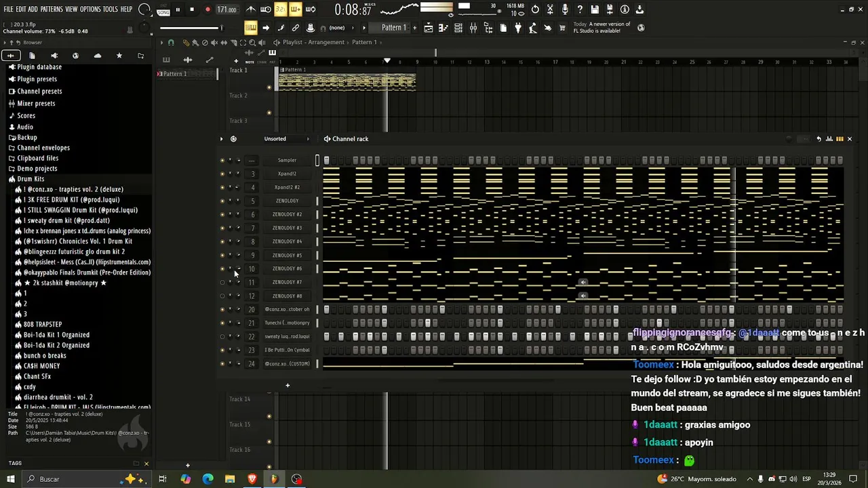Image resolution: width=868 pixels, height=488 pixels.
Task: Open the PATTERNS menu
Action: 52,9
